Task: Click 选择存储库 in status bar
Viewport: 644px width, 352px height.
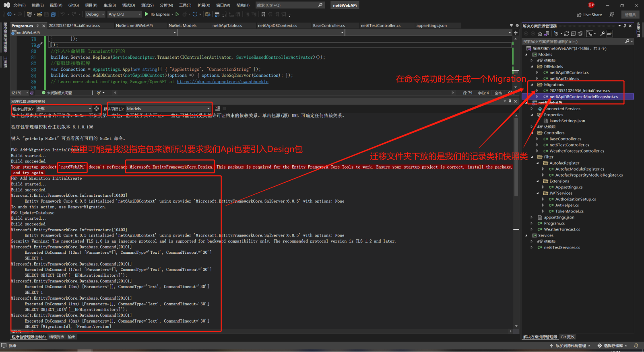Action: [x=613, y=346]
